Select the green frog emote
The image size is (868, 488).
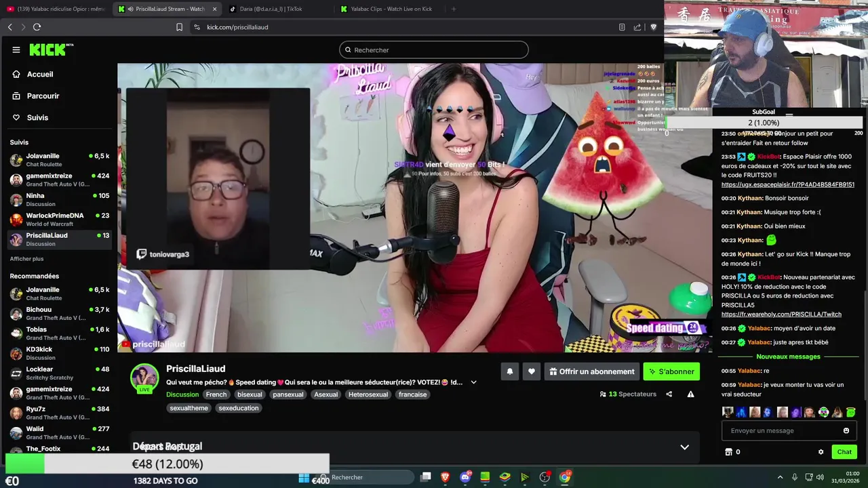coord(850,412)
